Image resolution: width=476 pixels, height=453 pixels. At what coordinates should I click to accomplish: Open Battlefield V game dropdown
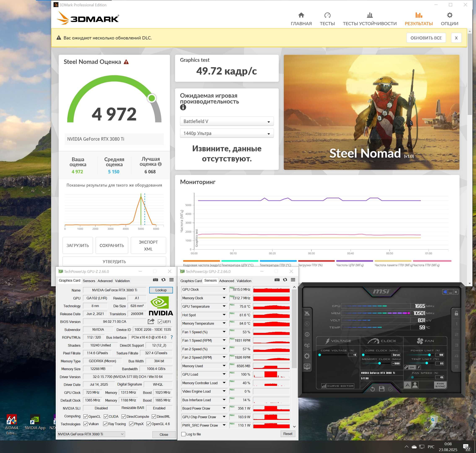(x=227, y=121)
